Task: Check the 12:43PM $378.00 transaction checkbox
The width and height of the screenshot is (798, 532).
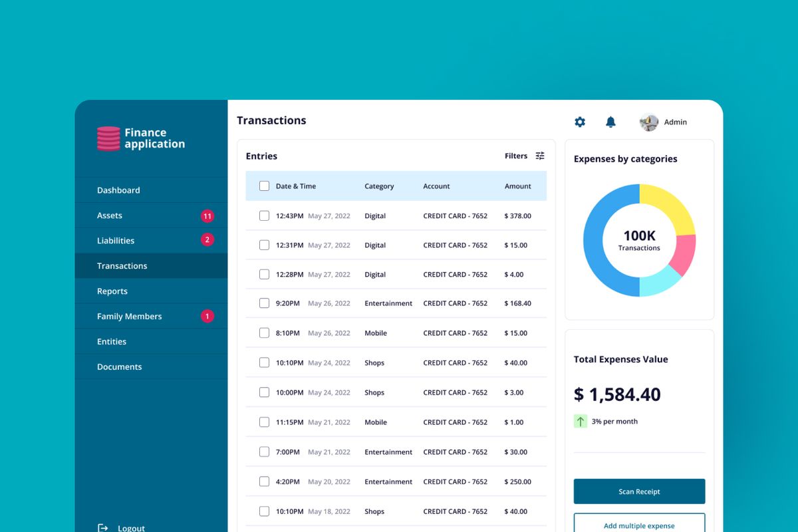Action: pyautogui.click(x=264, y=216)
